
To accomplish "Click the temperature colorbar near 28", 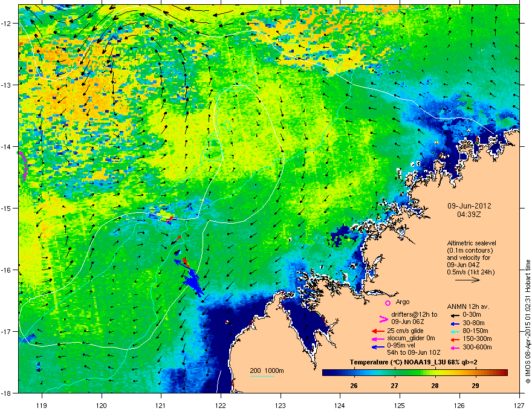I will click(435, 373).
